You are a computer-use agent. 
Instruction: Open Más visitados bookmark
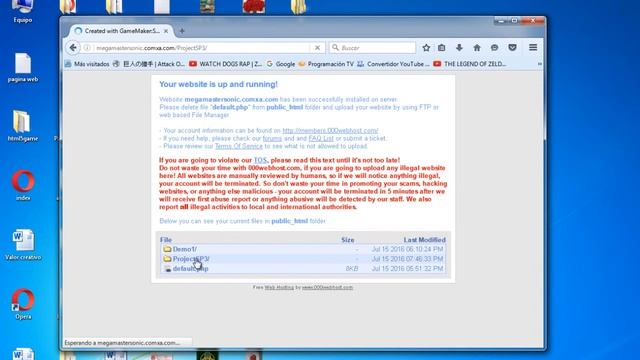pos(87,64)
